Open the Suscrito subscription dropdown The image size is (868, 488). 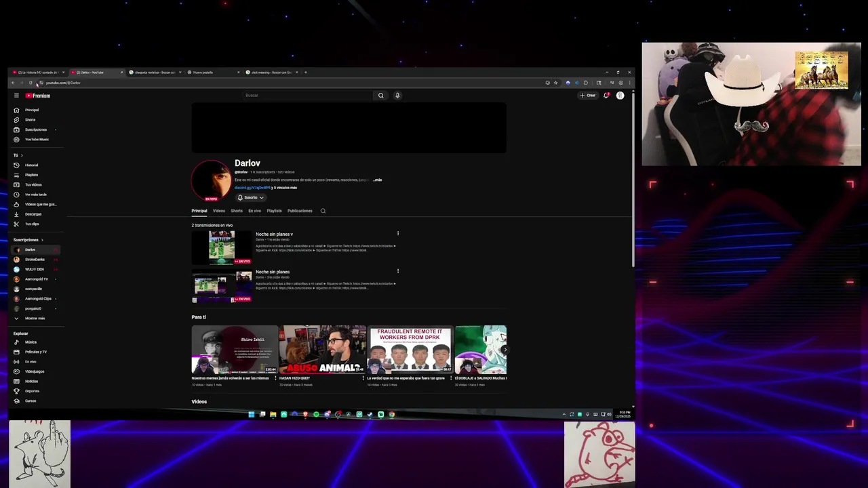click(x=250, y=197)
